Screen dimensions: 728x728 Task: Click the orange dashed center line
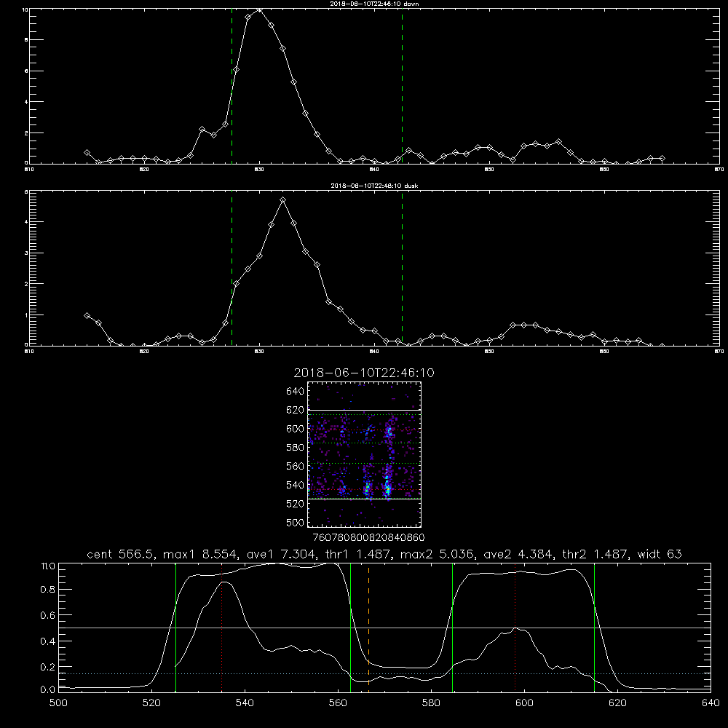pos(368,628)
